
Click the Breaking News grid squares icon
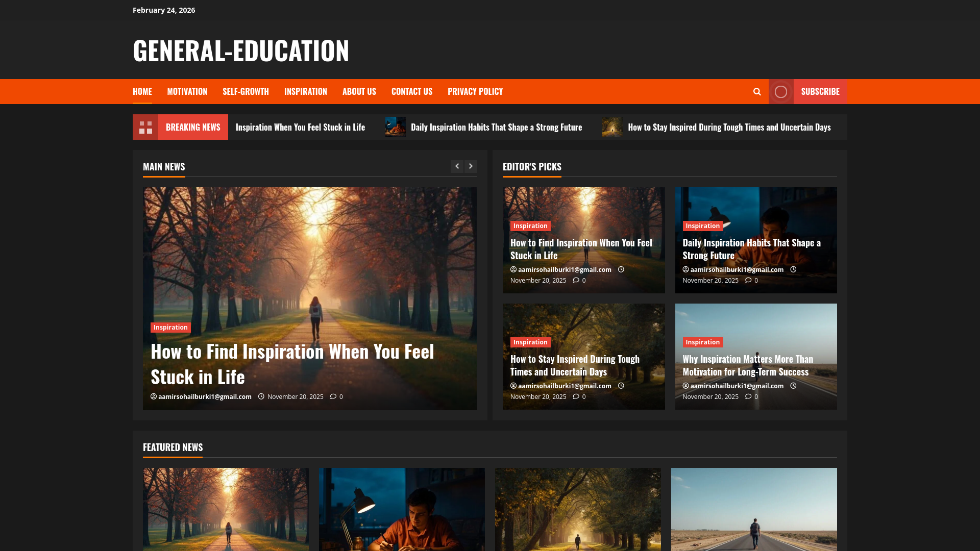[x=145, y=127]
